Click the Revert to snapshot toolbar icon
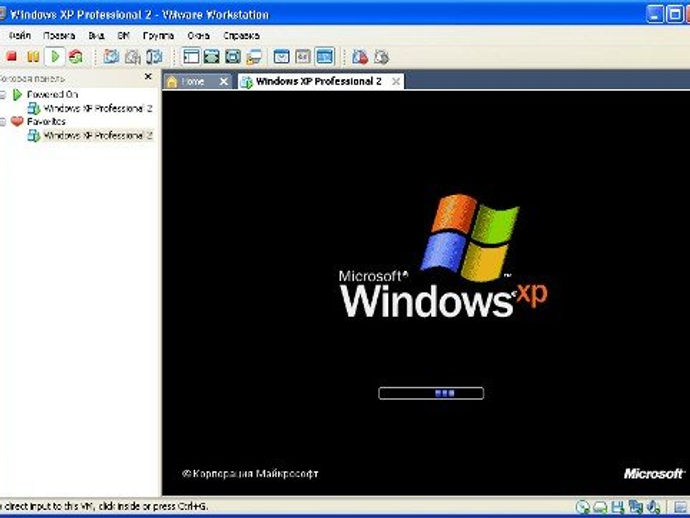 [132, 56]
